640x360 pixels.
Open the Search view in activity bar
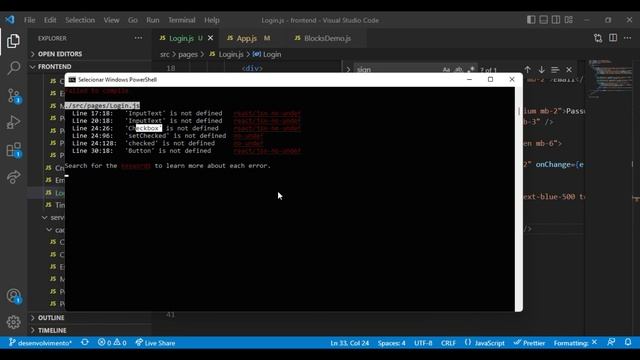coord(13,68)
